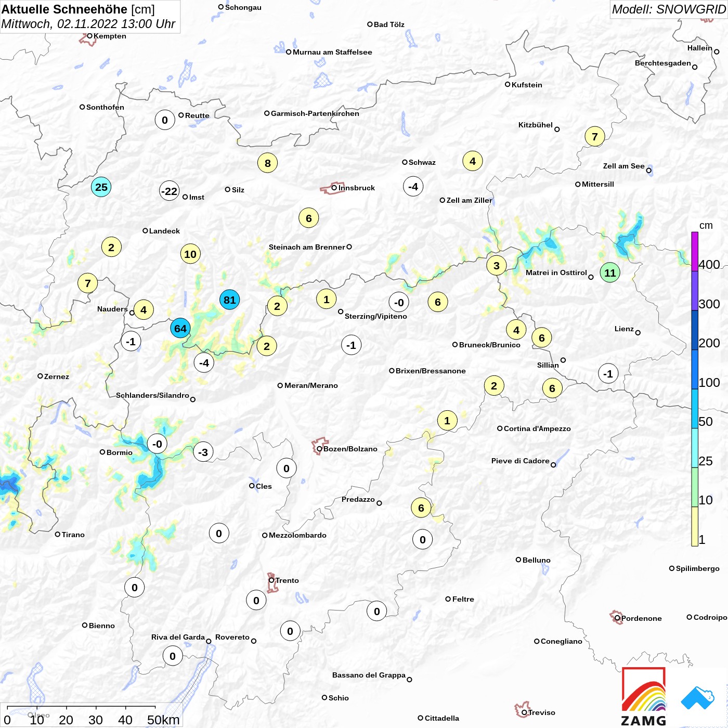Image resolution: width=728 pixels, height=728 pixels.
Task: Click the yellow 1 marker above Cortina d'Ampezzo
Action: click(x=447, y=420)
